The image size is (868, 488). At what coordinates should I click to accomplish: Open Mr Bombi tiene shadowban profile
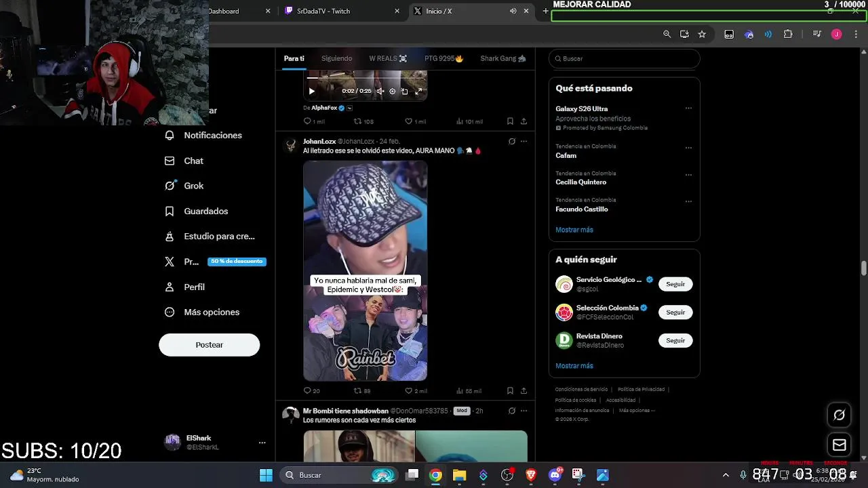[345, 411]
